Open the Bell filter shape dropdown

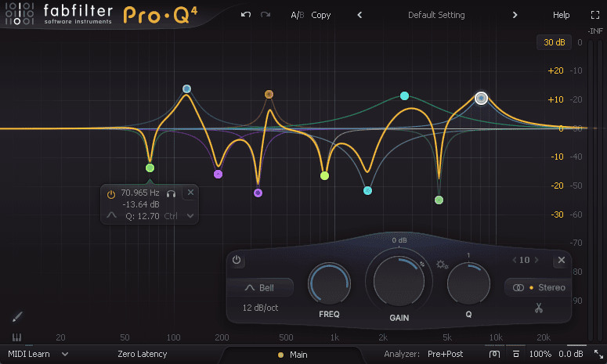coord(260,287)
